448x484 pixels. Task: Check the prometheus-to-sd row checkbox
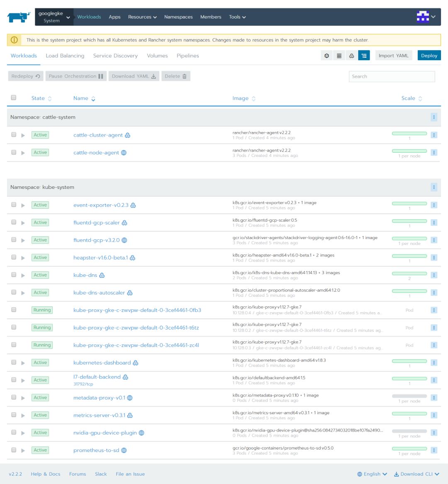pos(14,450)
